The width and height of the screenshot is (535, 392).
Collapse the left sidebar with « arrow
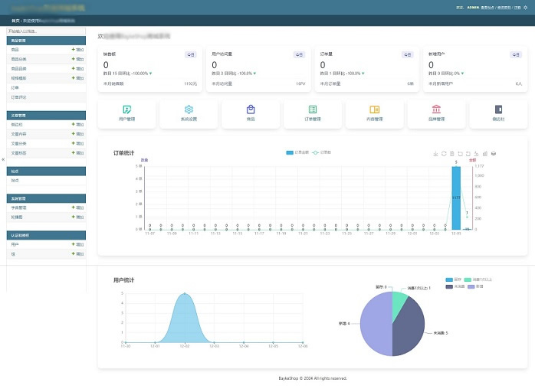point(3,159)
